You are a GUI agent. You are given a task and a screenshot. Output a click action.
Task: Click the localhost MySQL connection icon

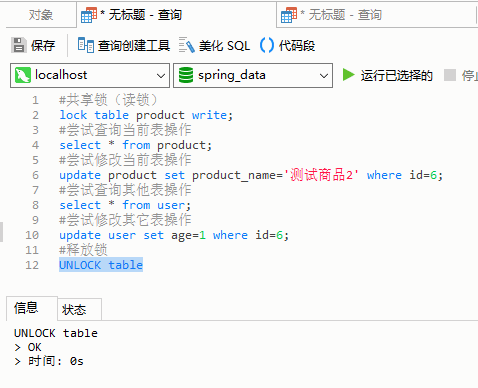(x=23, y=75)
